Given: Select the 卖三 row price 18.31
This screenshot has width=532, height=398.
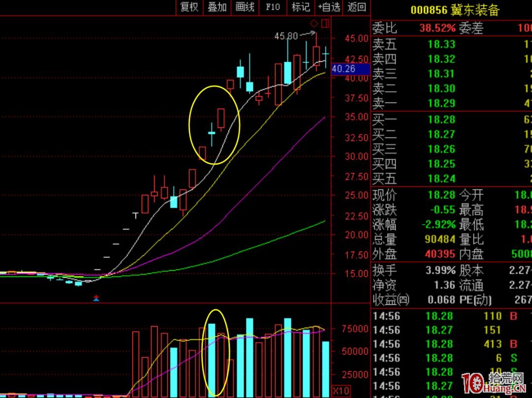Looking at the screenshot, I should (441, 73).
